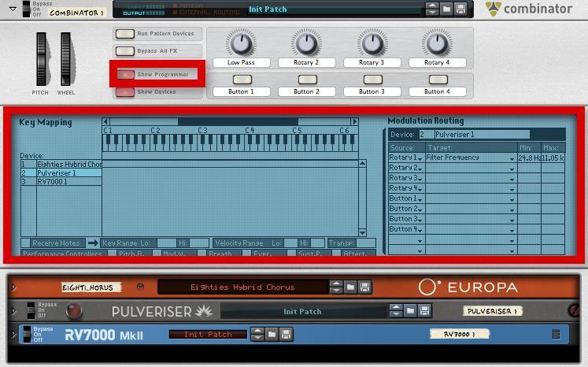
Task: Click the red knob on Pulveriser
Action: pyautogui.click(x=74, y=311)
